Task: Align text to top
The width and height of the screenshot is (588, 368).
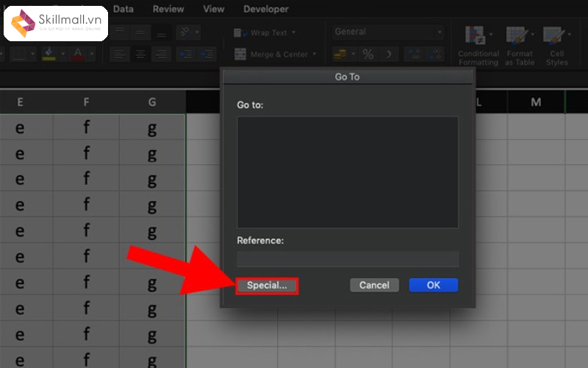Action: (x=120, y=32)
